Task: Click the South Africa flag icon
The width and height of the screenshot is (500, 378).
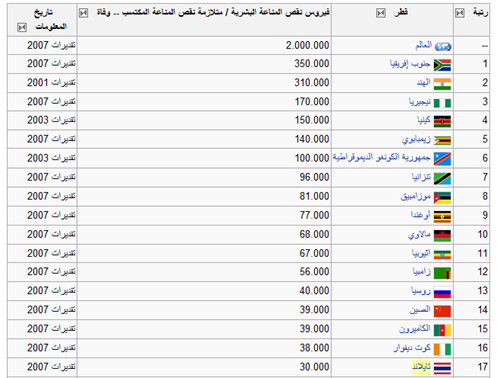Action: click(x=442, y=65)
